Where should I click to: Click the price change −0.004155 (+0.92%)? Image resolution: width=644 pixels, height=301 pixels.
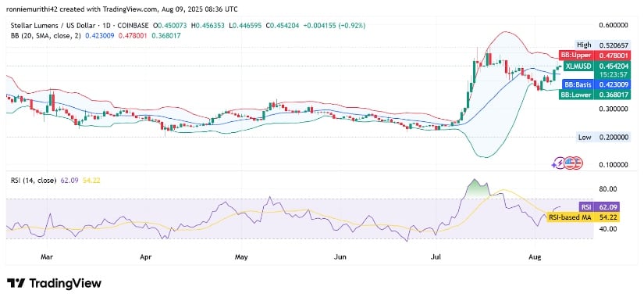(x=334, y=26)
